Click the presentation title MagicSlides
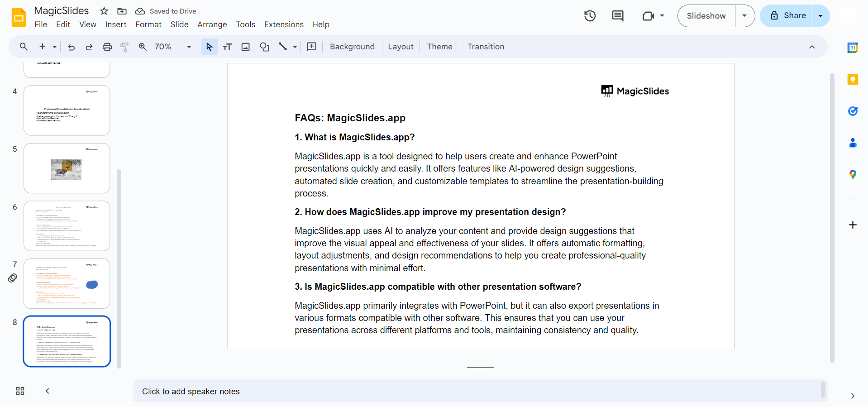The image size is (868, 407). point(62,10)
